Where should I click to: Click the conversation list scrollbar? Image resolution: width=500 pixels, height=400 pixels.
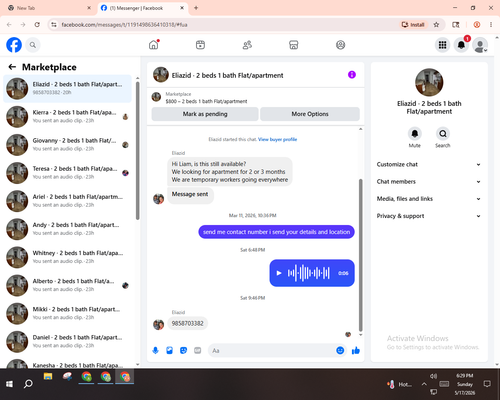(137, 150)
